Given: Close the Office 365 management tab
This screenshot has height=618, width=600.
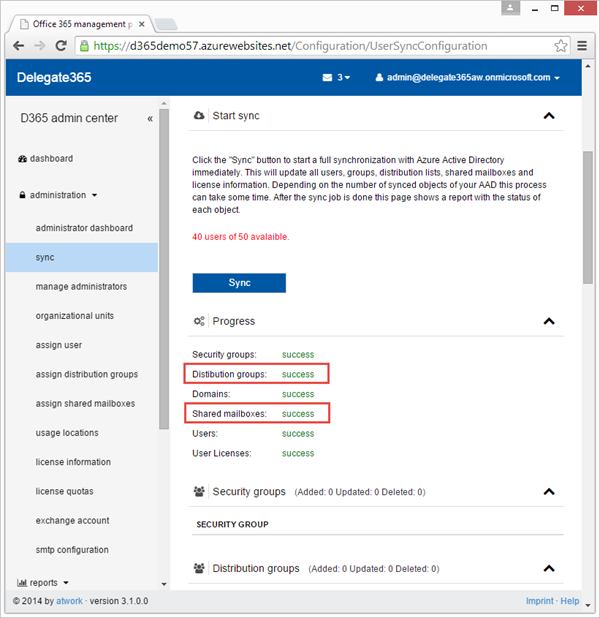Looking at the screenshot, I should (x=142, y=24).
